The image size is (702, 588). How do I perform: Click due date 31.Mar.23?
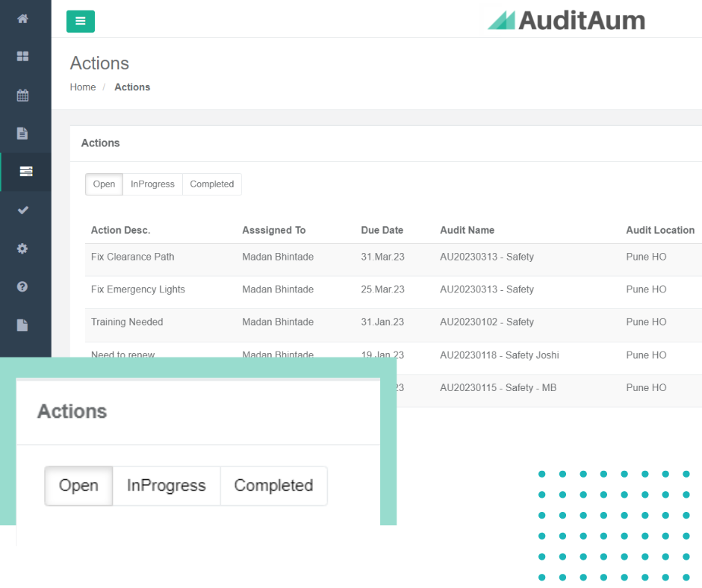pos(383,257)
